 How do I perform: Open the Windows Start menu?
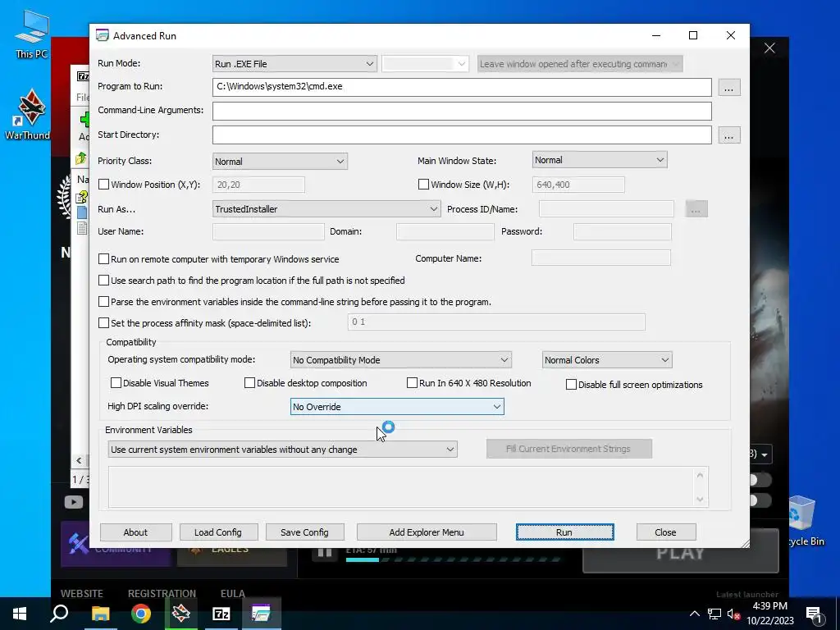click(20, 614)
